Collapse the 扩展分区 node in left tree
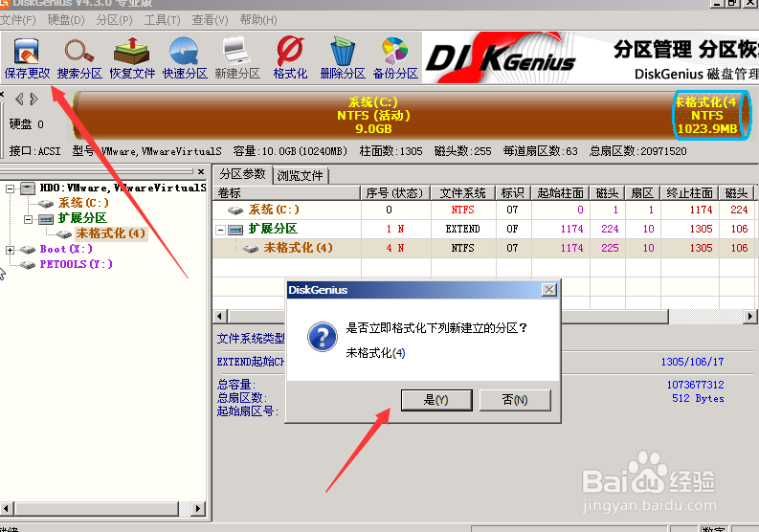Screen dimensions: 759x532 point(28,219)
